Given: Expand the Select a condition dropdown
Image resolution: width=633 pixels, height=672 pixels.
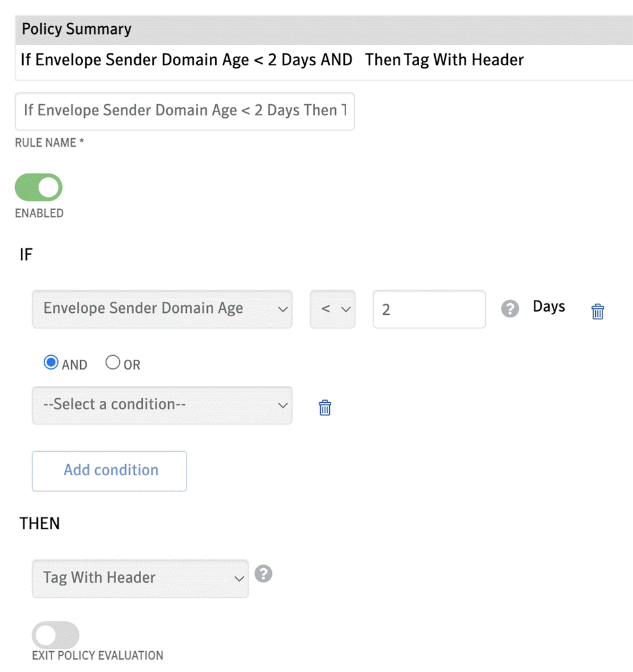Looking at the screenshot, I should point(162,405).
